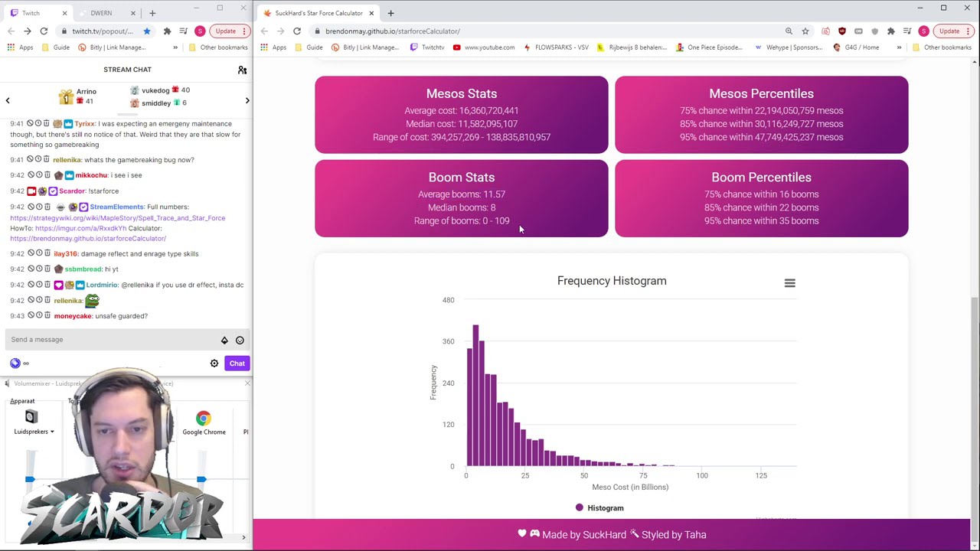Click 'Median cost: 11,582,095,107' text
This screenshot has width=980, height=551.
[x=462, y=124]
